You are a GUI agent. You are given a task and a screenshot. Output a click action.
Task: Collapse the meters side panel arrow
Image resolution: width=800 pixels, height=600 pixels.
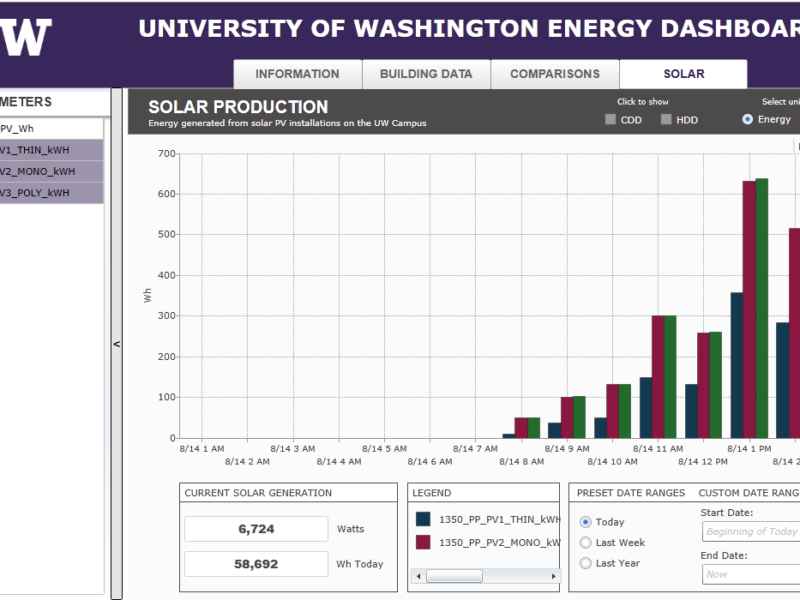pyautogui.click(x=116, y=344)
